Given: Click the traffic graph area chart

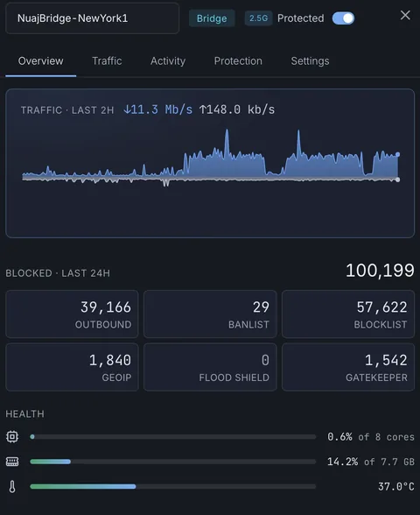Looking at the screenshot, I should click(210, 158).
